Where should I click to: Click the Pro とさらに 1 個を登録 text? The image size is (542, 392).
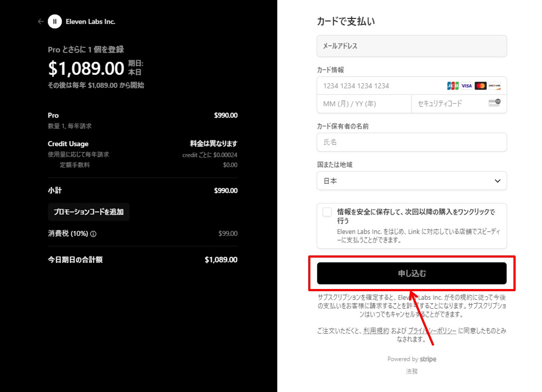point(86,49)
